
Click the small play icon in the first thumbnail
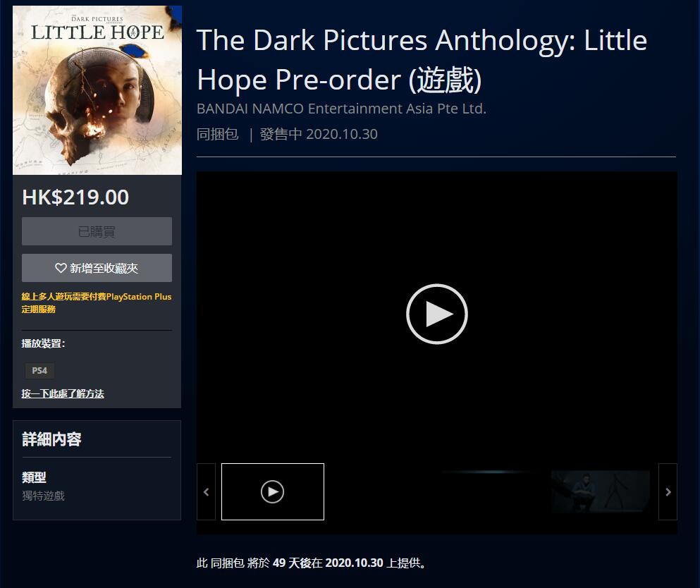point(272,491)
